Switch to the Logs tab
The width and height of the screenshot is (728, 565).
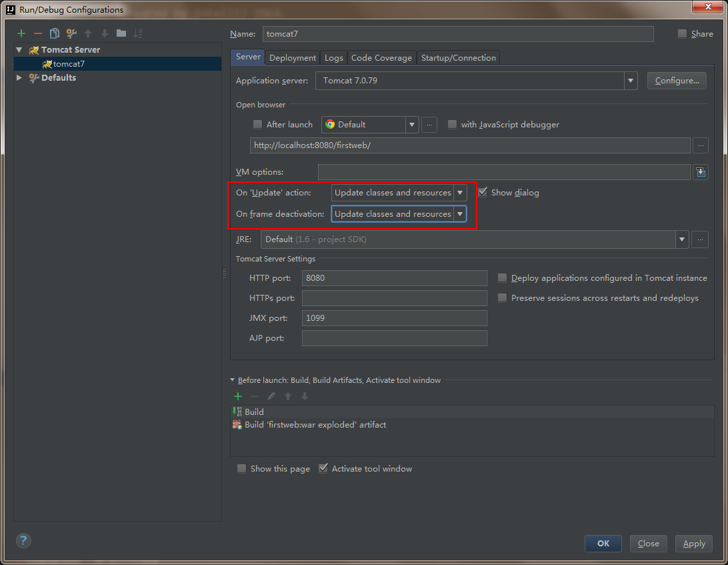coord(334,57)
